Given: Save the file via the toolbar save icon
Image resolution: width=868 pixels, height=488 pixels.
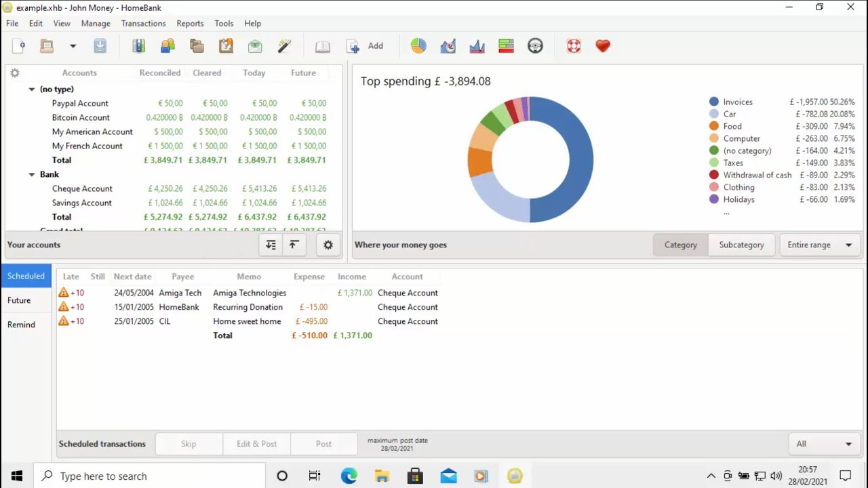Looking at the screenshot, I should pos(100,46).
